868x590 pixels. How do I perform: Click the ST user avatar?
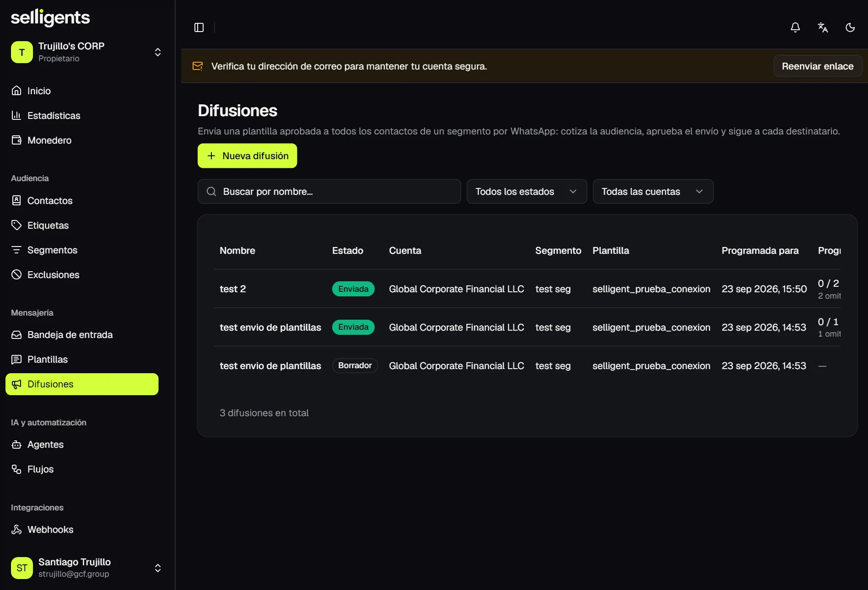[22, 568]
